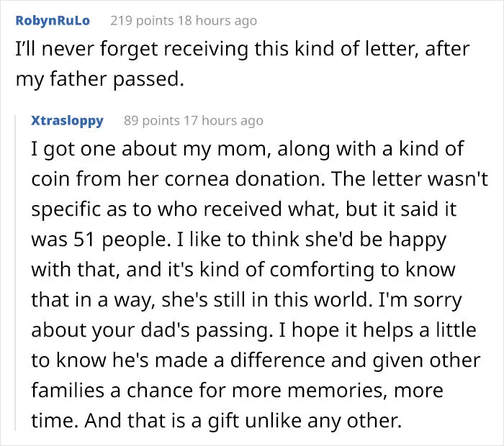The width and height of the screenshot is (504, 446).
Task: Collapse the reply thread via the vertical line
Action: [x=15, y=273]
